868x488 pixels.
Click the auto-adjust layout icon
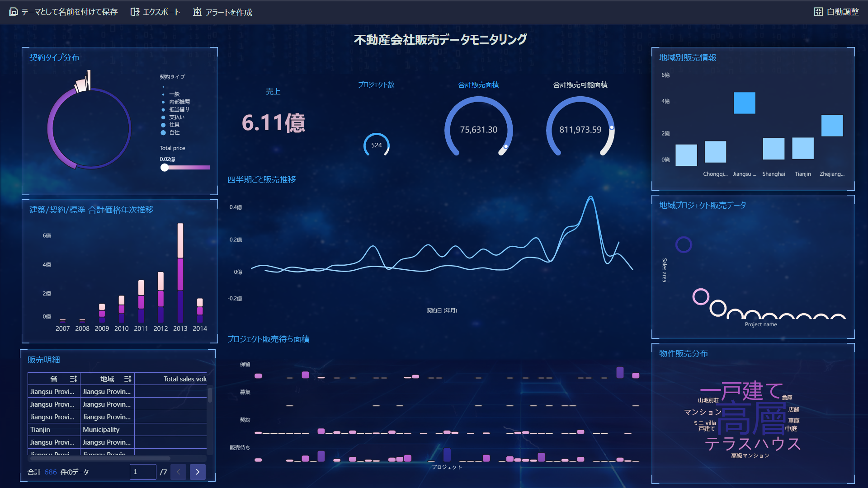pos(818,12)
